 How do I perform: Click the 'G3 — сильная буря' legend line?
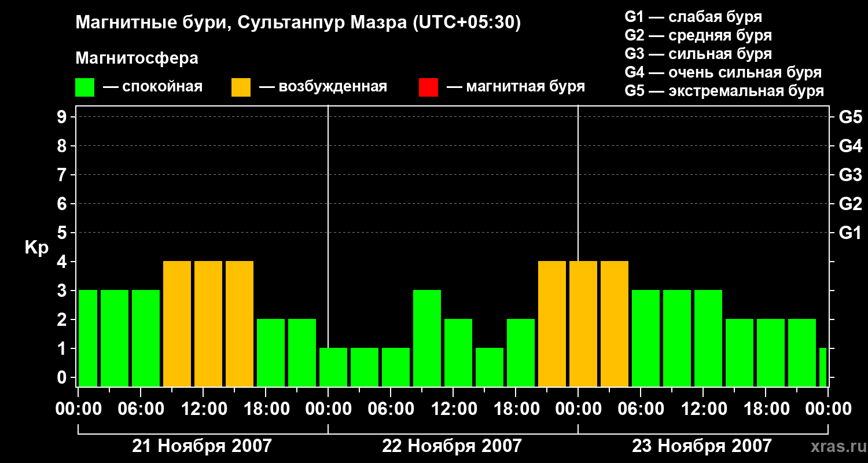click(698, 54)
